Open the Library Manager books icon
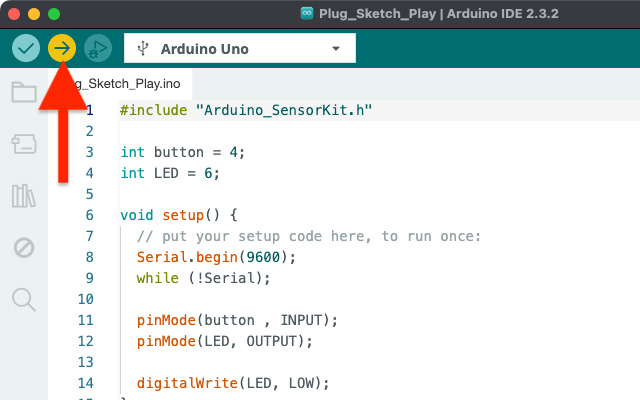This screenshot has width=640, height=400. coord(24,196)
